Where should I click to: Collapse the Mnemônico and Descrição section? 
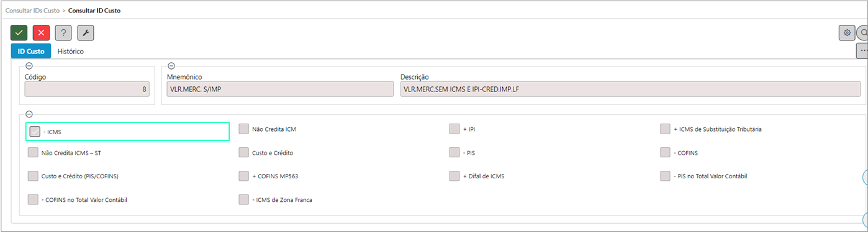(171, 66)
